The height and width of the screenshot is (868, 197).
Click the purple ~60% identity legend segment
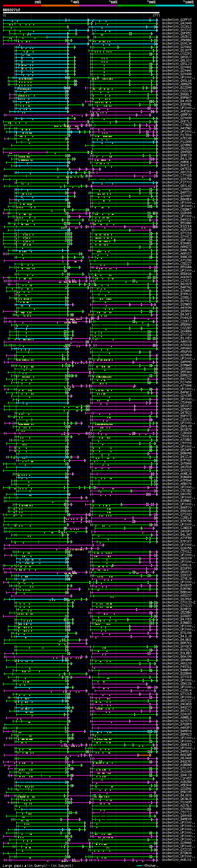coord(98,6)
